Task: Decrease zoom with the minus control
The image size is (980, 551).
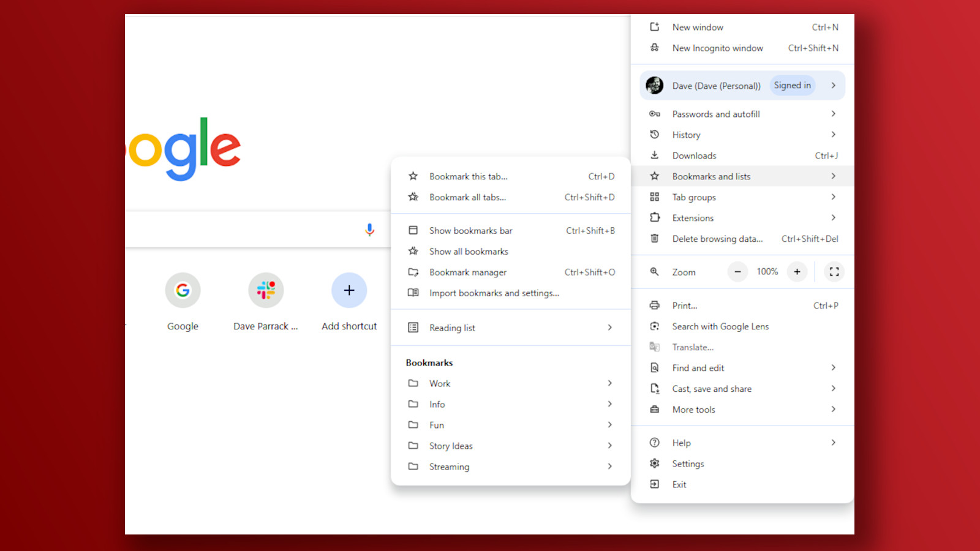Action: point(737,271)
